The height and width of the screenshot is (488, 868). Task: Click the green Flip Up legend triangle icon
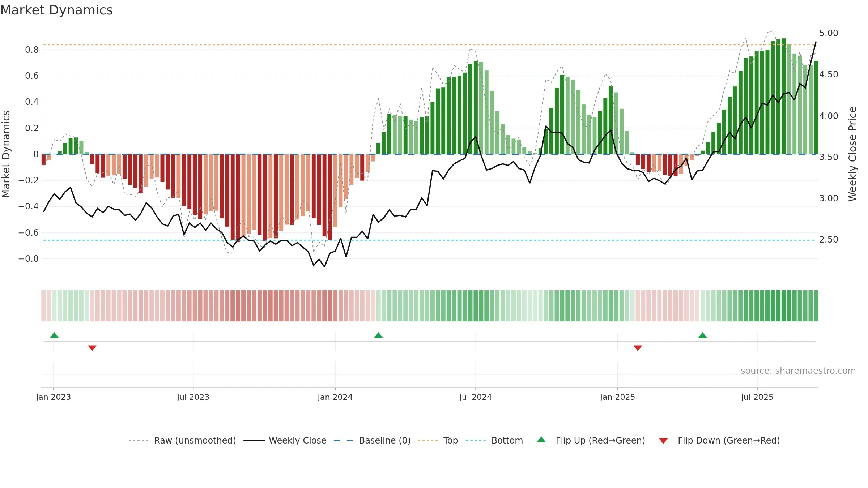coord(541,440)
